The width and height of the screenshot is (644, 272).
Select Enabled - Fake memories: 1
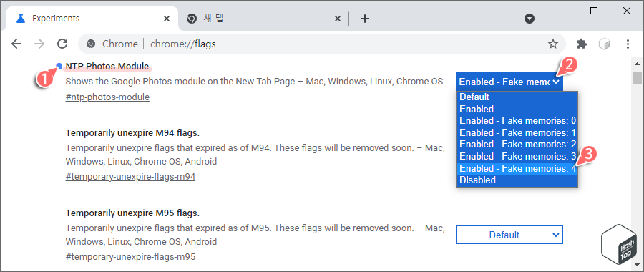pyautogui.click(x=517, y=132)
